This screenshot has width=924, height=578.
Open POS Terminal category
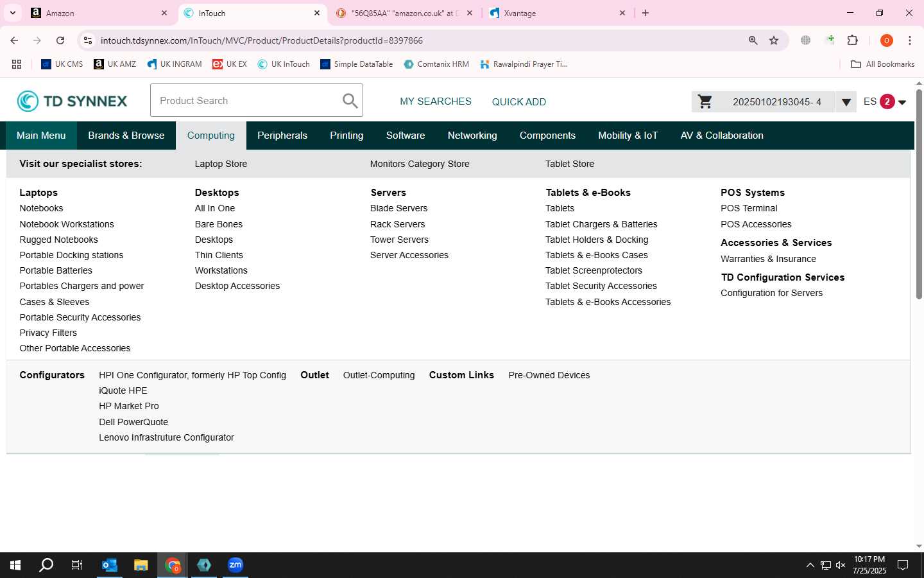click(x=749, y=208)
